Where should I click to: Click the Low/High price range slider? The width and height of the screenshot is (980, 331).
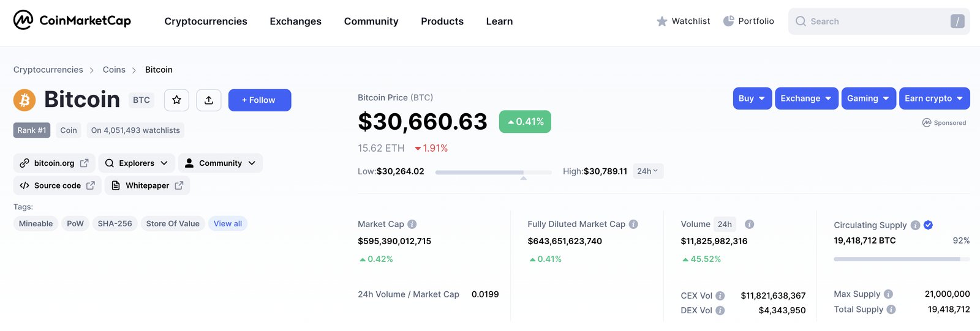click(x=493, y=173)
